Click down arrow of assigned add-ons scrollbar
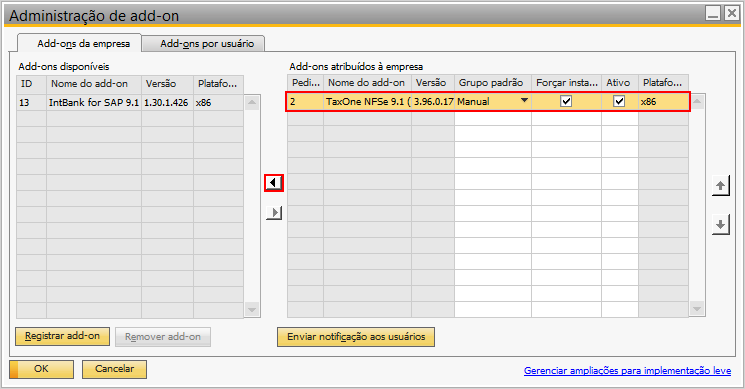The height and width of the screenshot is (389, 745). (697, 309)
